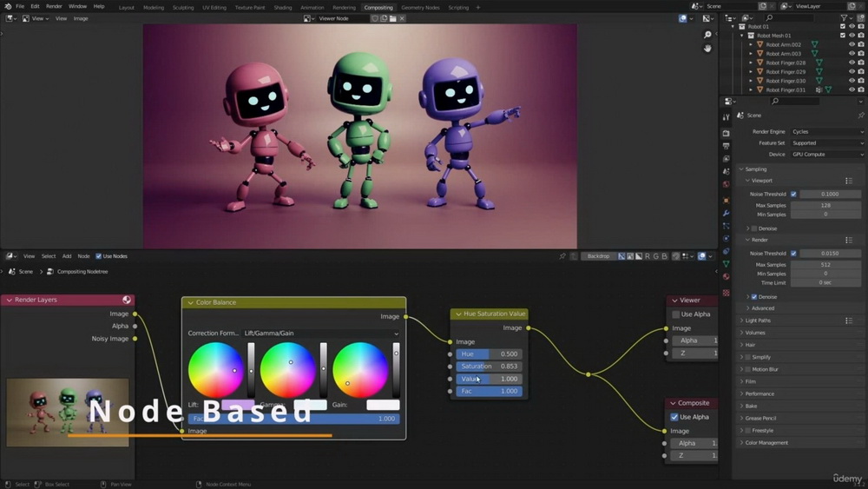Viewport: 868px width, 489px height.
Task: Enable Motion Blur checkbox
Action: (x=748, y=369)
